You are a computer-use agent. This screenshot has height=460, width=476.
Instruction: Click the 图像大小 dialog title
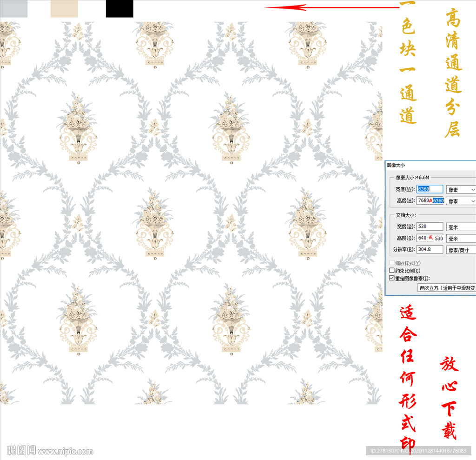(396, 165)
